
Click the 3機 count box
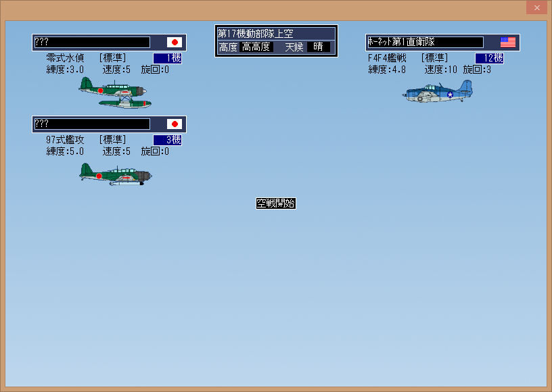click(168, 141)
